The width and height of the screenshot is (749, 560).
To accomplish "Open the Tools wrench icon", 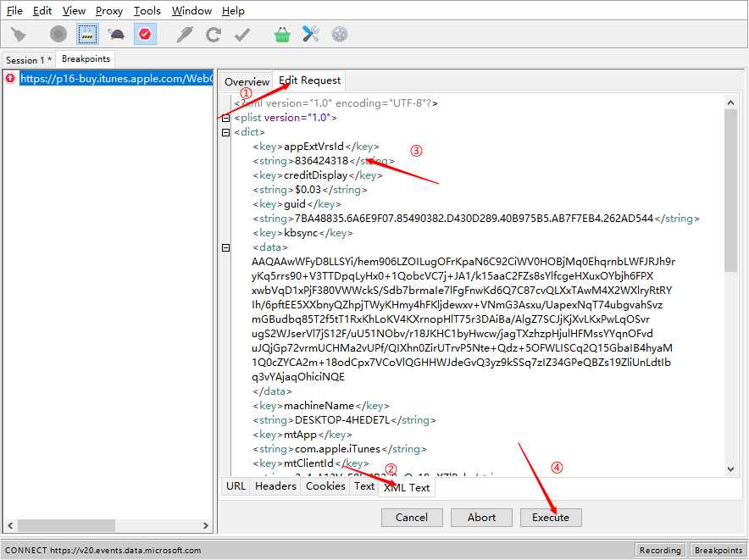I will pos(310,35).
